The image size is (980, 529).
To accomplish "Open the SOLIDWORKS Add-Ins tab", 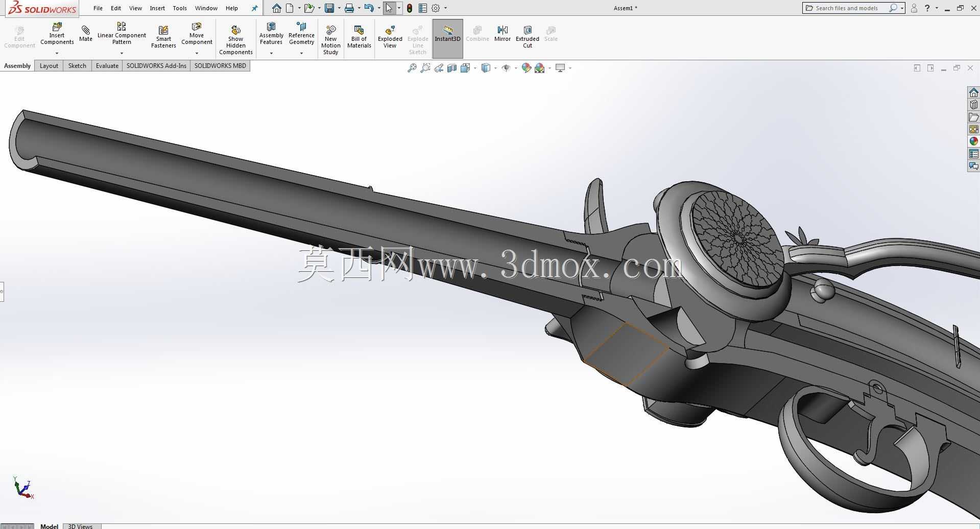I will coord(156,66).
